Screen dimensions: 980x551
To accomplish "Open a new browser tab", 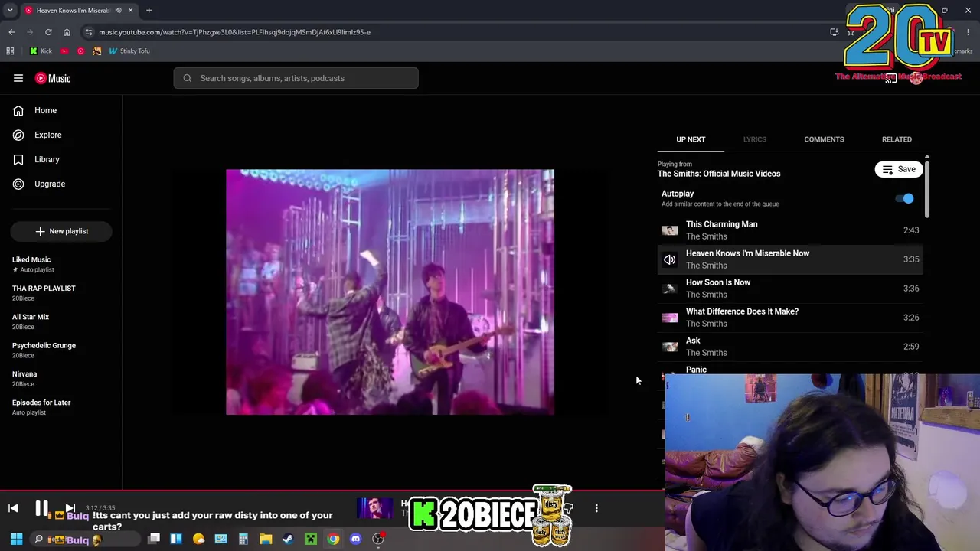I will pos(149,11).
